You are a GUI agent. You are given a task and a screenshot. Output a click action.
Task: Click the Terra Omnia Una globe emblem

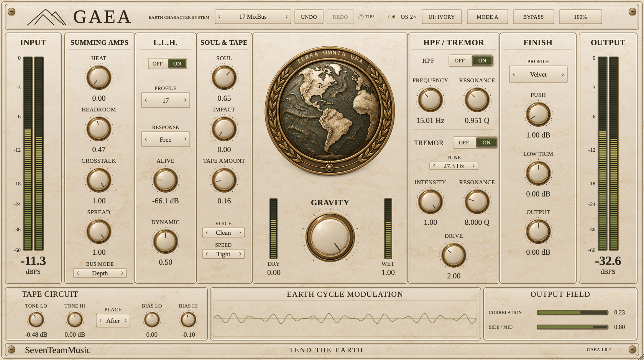330,111
